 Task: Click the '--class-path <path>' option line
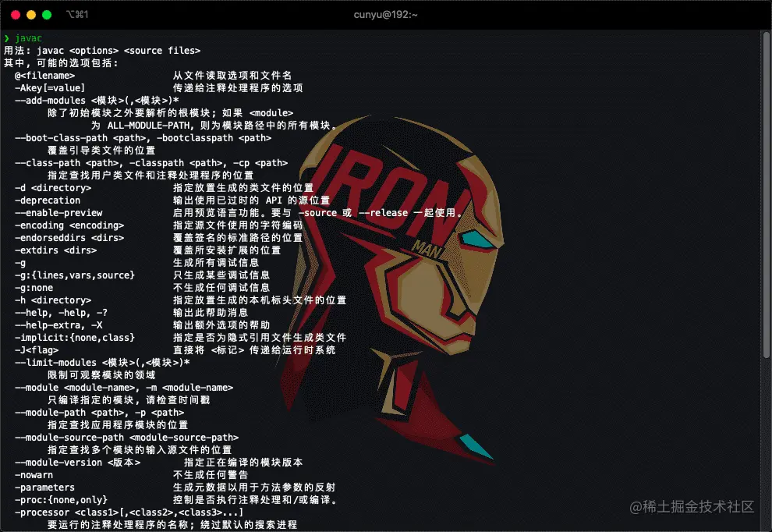click(151, 162)
